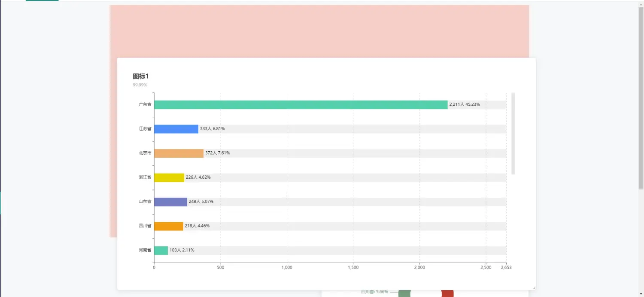Click the 广东省 green bar
Viewport: 644px width, 297px height.
click(x=301, y=105)
